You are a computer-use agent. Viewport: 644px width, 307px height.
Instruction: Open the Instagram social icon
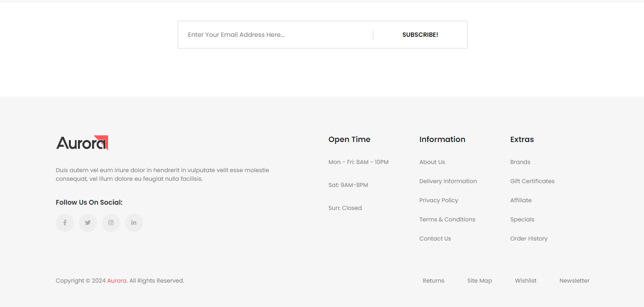coord(111,223)
